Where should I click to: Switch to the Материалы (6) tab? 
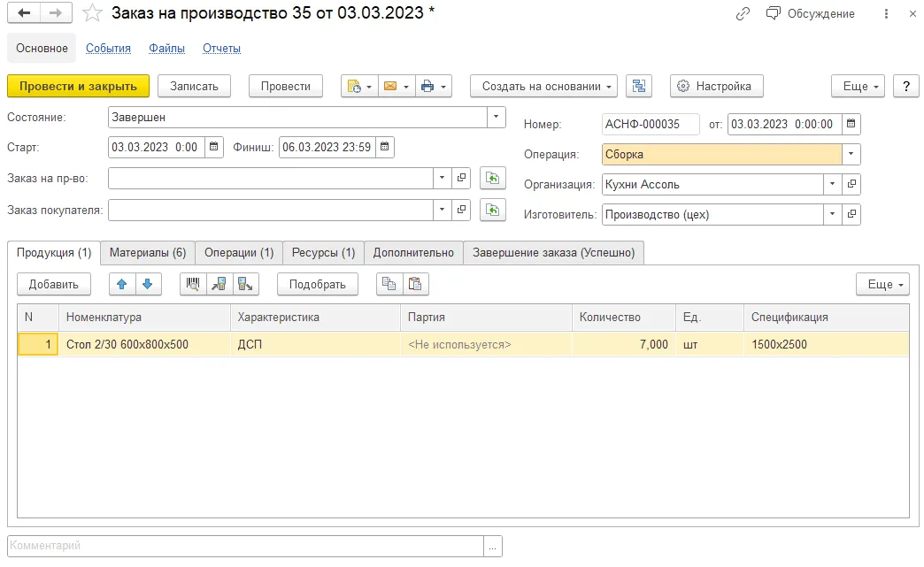point(148,253)
